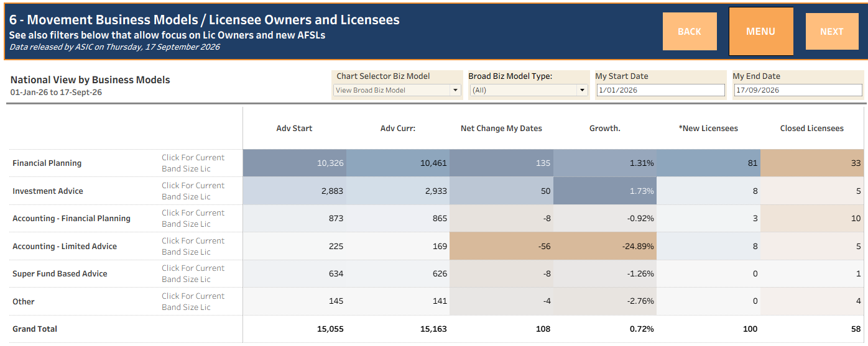Click the 873 Adv Start cell
This screenshot has width=868, height=346.
(x=295, y=218)
